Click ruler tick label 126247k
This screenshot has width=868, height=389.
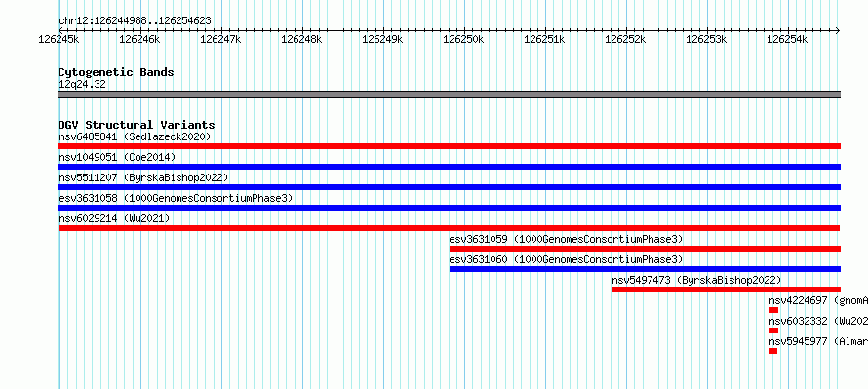[220, 39]
